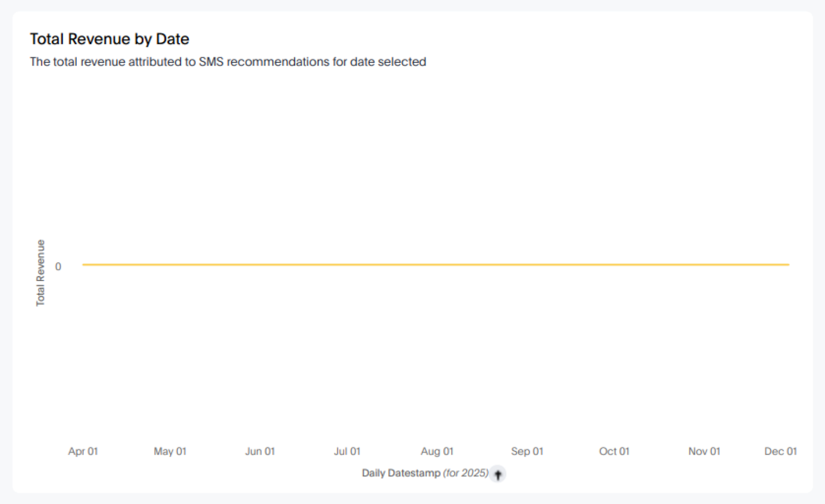Click the Daily Datestamp axis title
This screenshot has width=825, height=504.
pos(401,473)
